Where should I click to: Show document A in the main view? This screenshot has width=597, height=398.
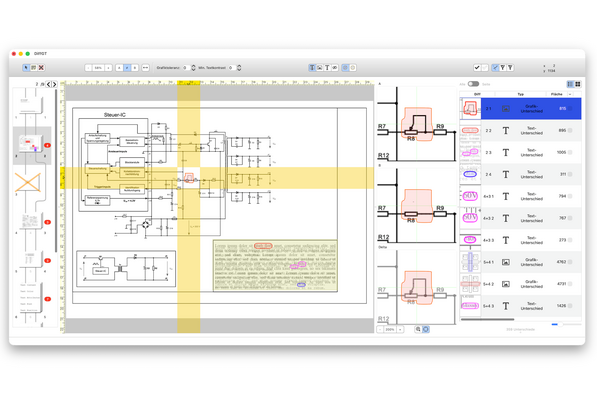click(119, 68)
